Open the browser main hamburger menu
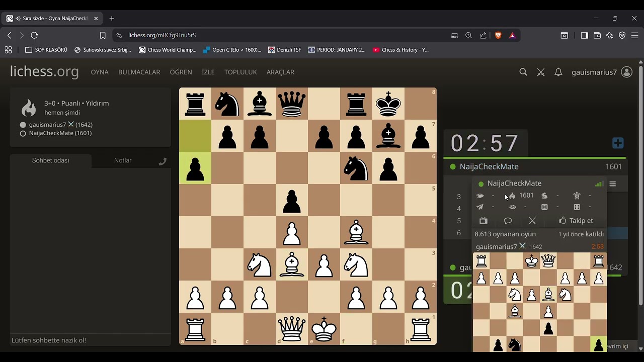The image size is (644, 362). (635, 35)
